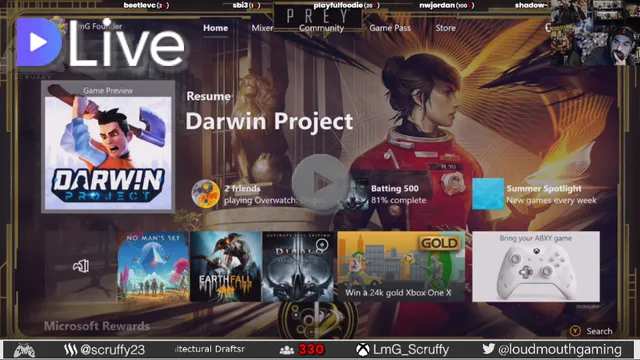Click the channel logo icon at bottom-left

click(x=24, y=350)
